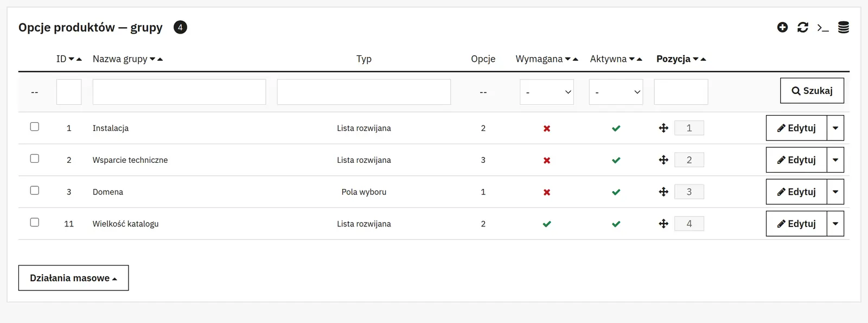Screen dimensions: 868x323
Task: Sort Aktywna column ascending arrow
Action: click(x=640, y=59)
